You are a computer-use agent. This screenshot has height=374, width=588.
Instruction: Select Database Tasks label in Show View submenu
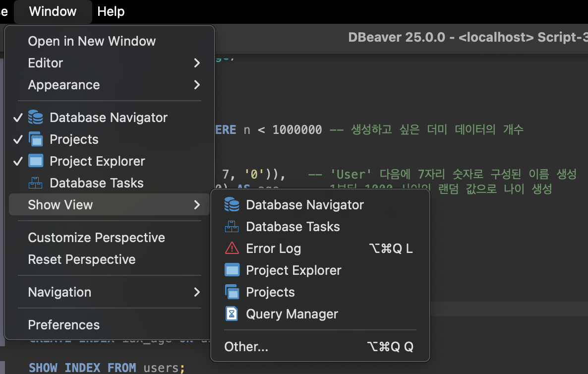pyautogui.click(x=293, y=226)
